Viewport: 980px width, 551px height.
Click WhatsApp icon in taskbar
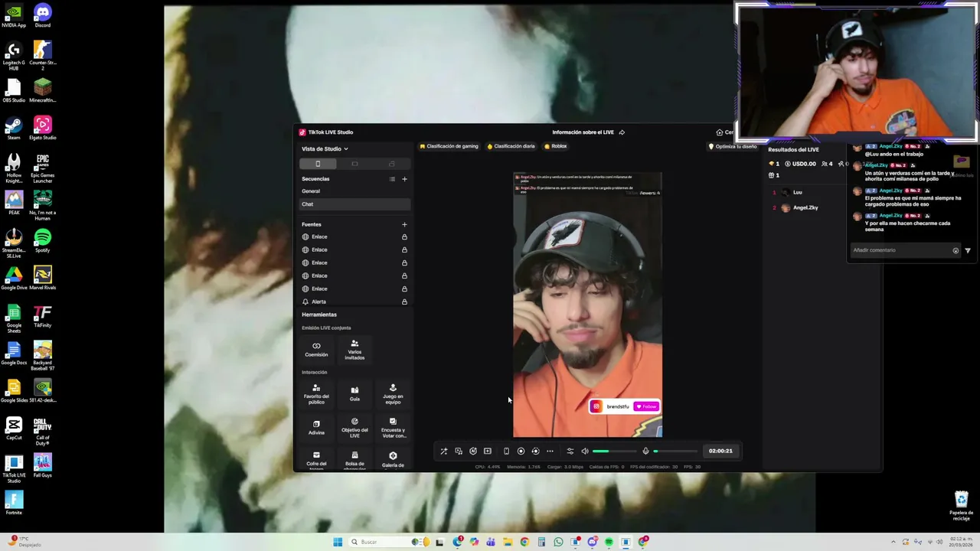(x=558, y=542)
